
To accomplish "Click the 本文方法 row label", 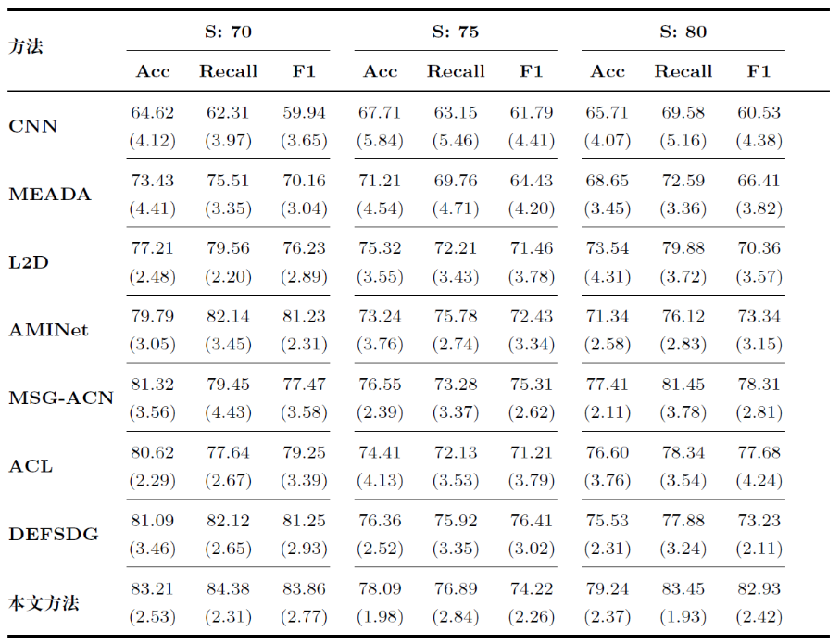I will tap(44, 603).
